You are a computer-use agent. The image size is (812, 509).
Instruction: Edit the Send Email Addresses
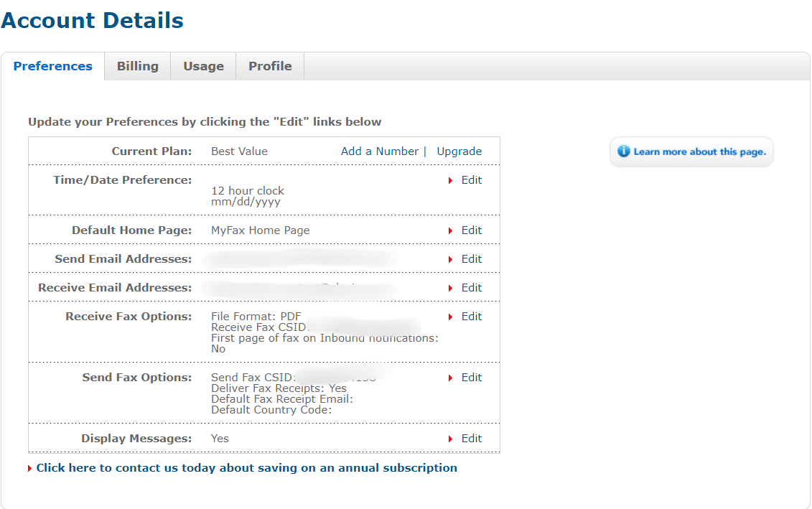(472, 258)
